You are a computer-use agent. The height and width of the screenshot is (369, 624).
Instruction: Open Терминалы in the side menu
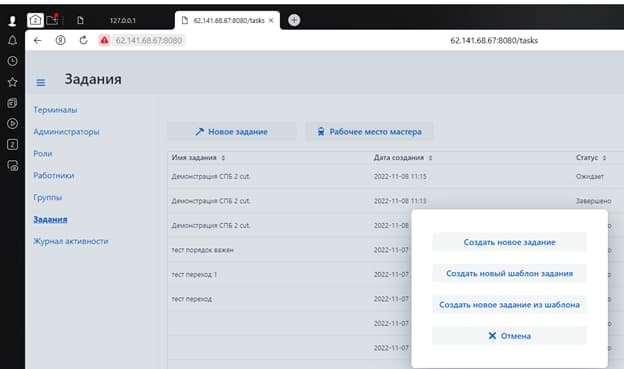pyautogui.click(x=55, y=109)
